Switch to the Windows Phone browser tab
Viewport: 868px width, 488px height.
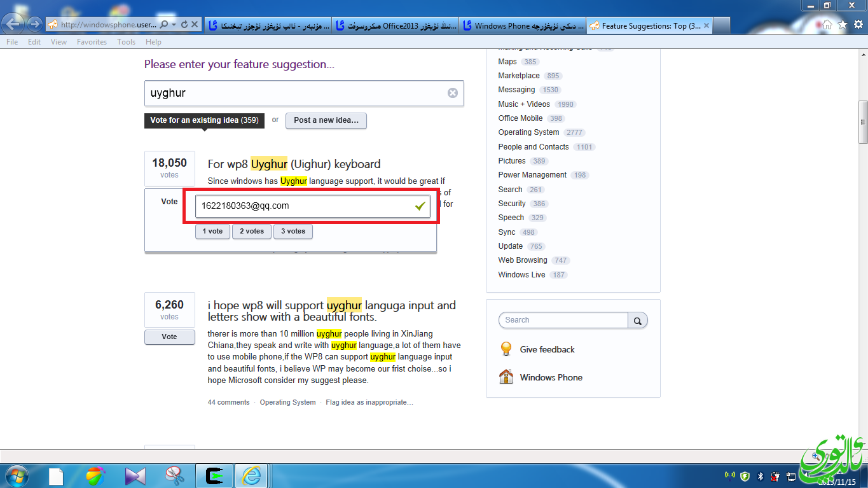tap(521, 25)
